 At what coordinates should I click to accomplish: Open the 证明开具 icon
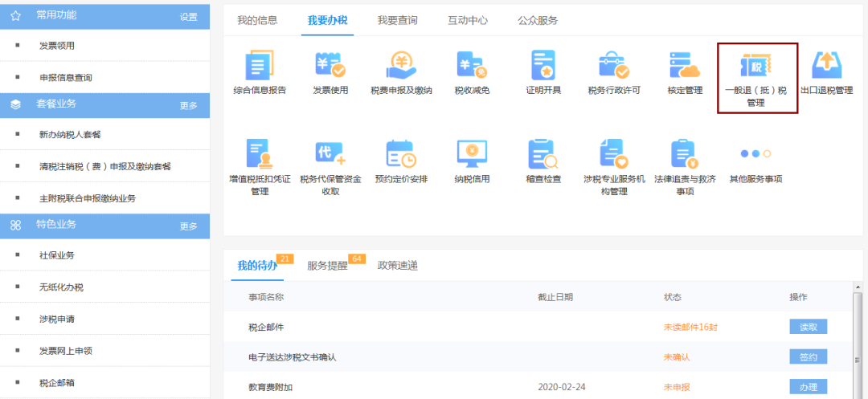pos(543,66)
